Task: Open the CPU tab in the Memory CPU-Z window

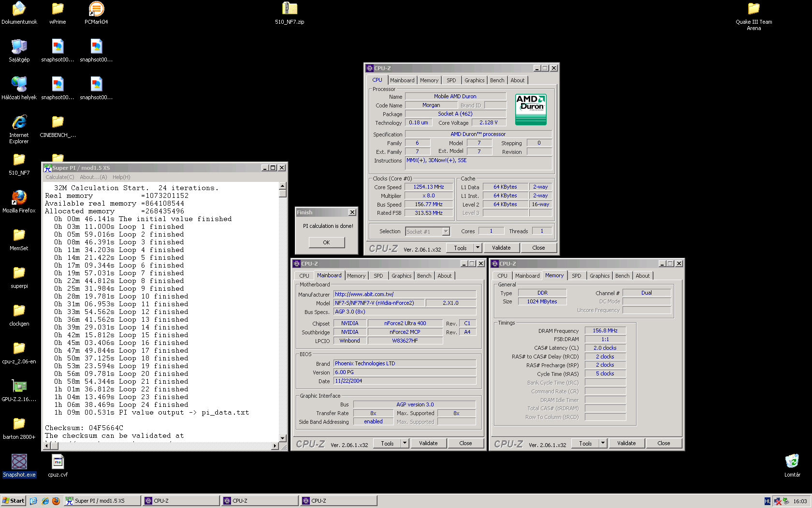Action: tap(503, 276)
